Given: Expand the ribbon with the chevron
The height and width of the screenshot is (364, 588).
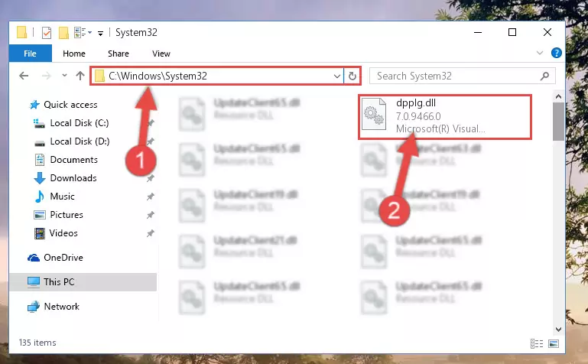Looking at the screenshot, I should [x=540, y=53].
